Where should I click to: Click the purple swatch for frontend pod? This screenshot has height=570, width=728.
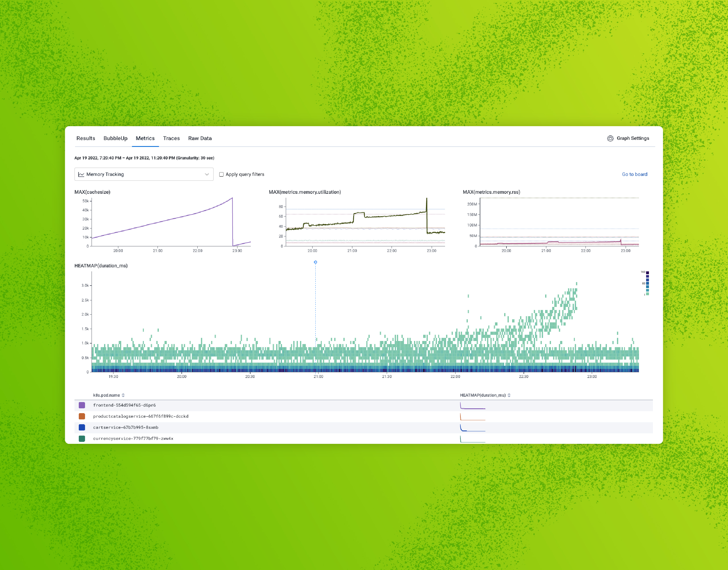tap(82, 405)
